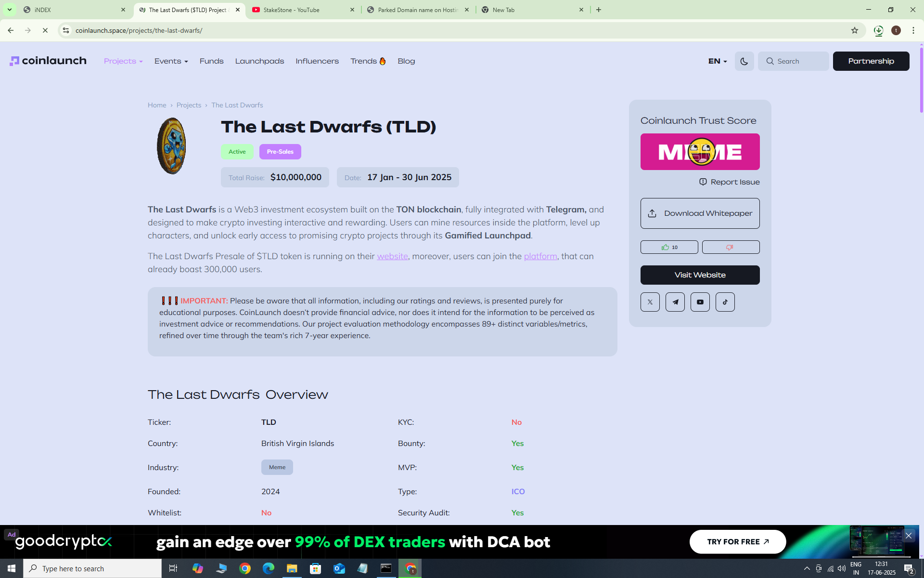Click the Home breadcrumb link
924x578 pixels.
pos(157,105)
